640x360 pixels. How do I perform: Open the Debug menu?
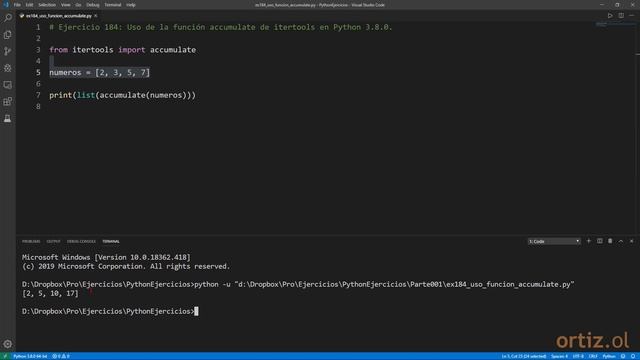point(93,5)
